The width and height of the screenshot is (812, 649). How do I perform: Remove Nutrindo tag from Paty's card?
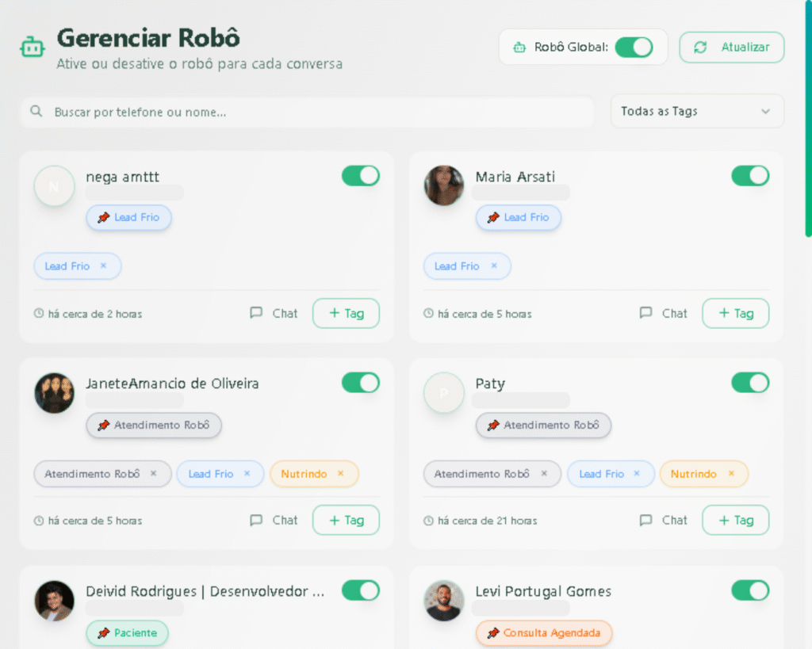coord(731,474)
